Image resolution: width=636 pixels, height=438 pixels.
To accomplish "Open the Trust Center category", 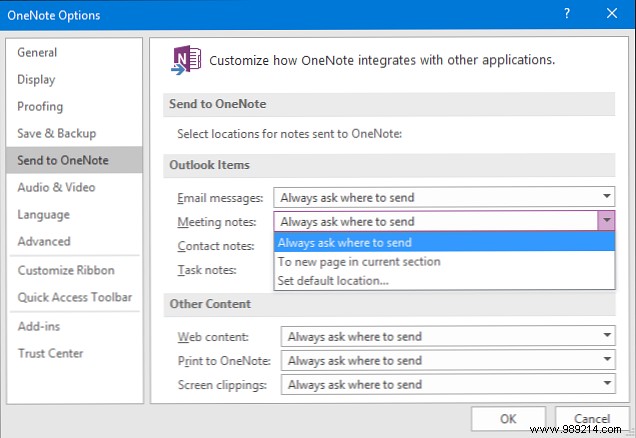I will click(75, 353).
